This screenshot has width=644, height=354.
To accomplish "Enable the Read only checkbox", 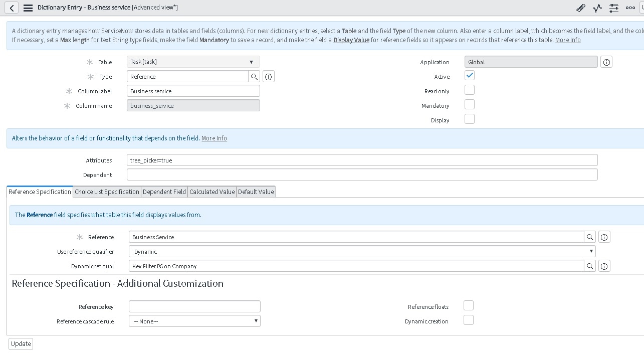I will [x=469, y=89].
